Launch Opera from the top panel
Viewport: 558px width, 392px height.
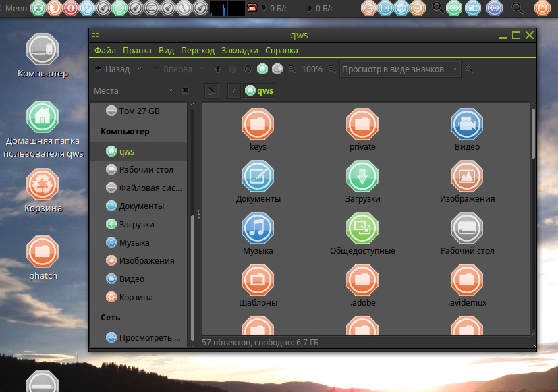(x=71, y=8)
